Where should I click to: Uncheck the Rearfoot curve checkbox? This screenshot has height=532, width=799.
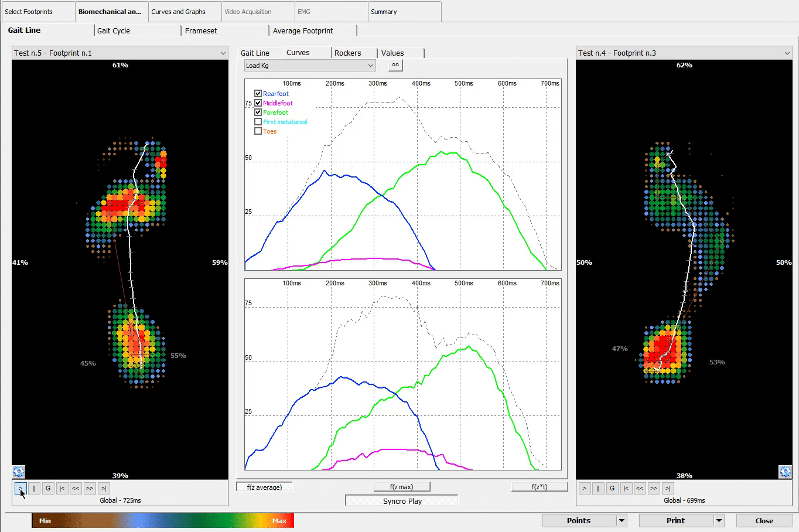pyautogui.click(x=258, y=93)
